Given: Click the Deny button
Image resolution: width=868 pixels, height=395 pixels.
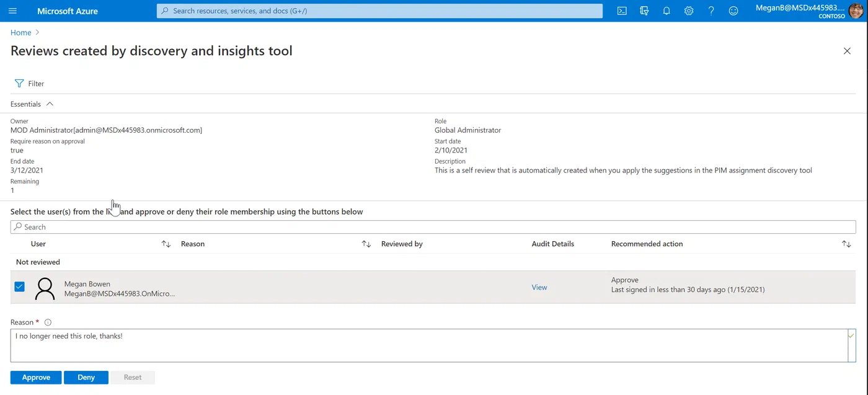Looking at the screenshot, I should (x=86, y=377).
